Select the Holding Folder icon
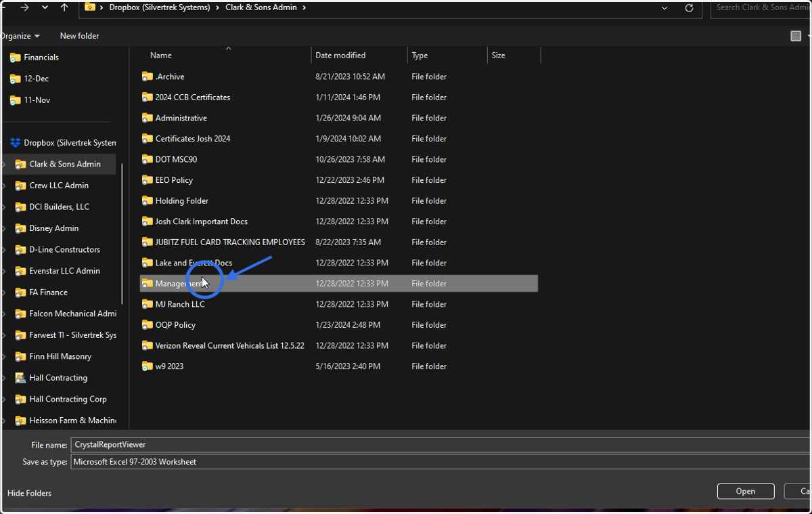812x514 pixels. [147, 201]
